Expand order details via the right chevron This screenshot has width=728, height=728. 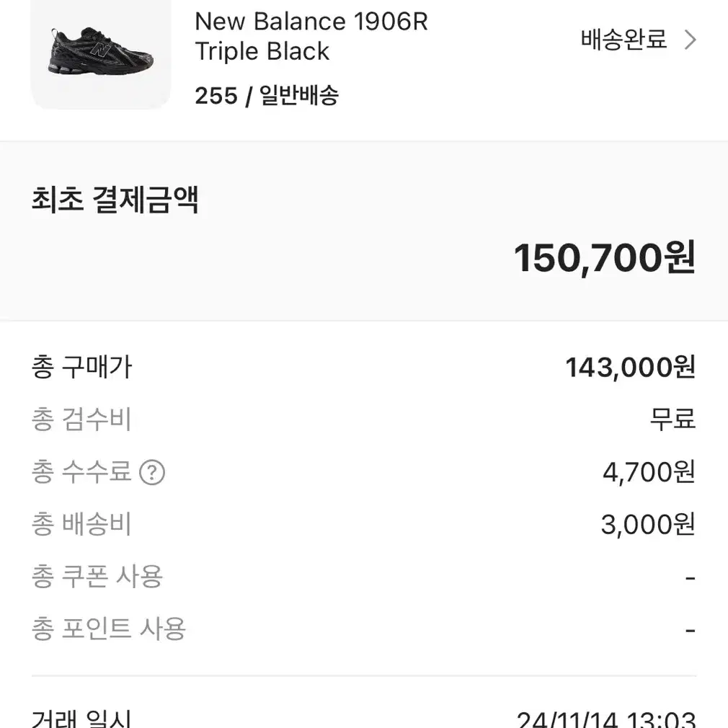(691, 40)
